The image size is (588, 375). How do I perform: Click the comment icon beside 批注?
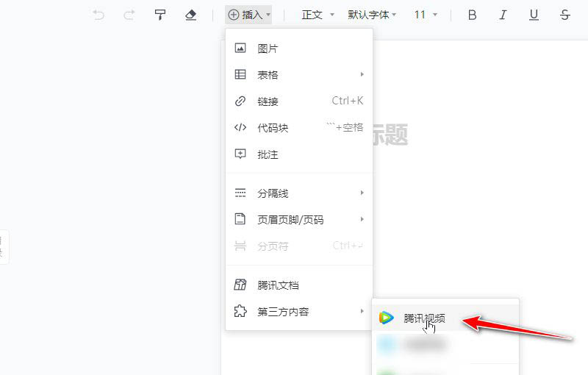click(240, 154)
